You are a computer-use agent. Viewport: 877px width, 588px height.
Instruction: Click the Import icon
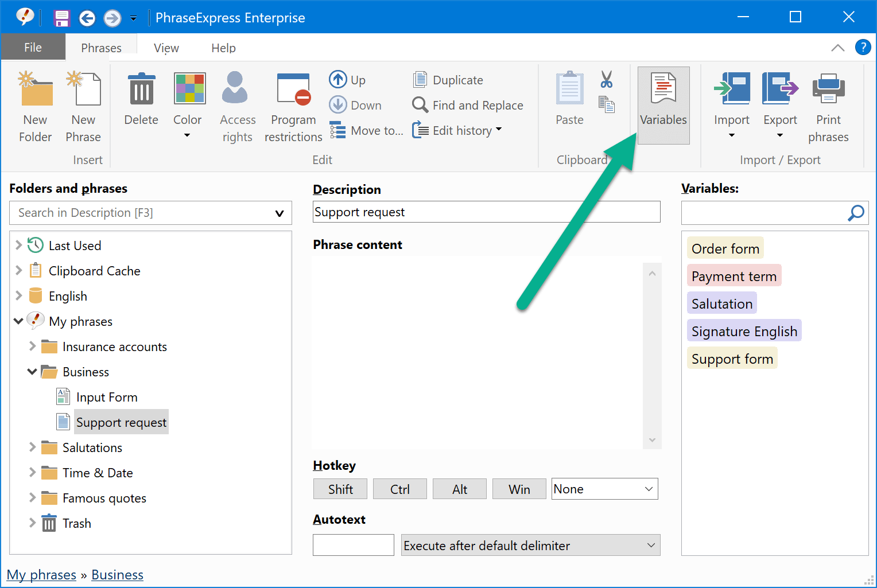[x=732, y=88]
